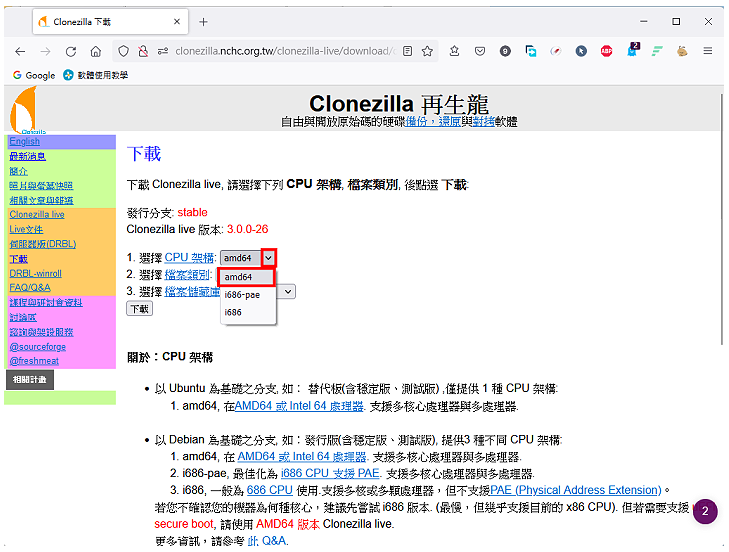Screen dimensions: 729x552
Task: Go back with the browser back arrow
Action: point(20,51)
